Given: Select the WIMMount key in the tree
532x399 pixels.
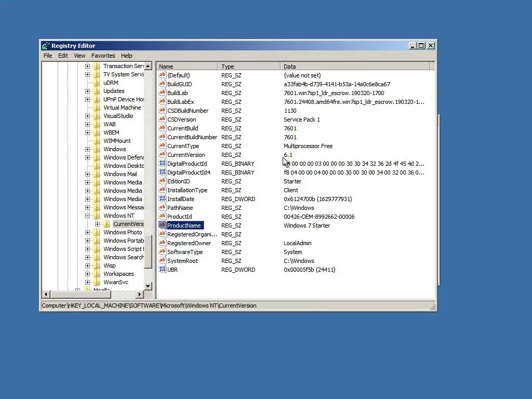Looking at the screenshot, I should click(x=117, y=141).
